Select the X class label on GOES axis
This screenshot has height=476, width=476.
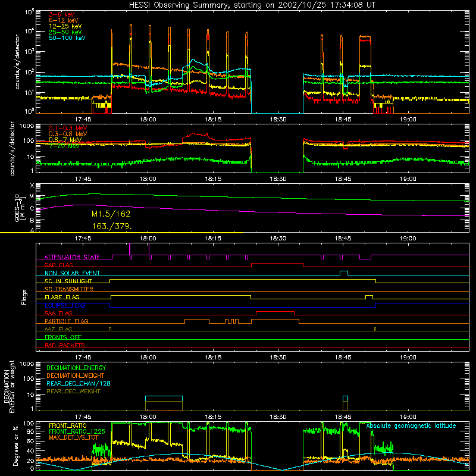[x=32, y=185]
